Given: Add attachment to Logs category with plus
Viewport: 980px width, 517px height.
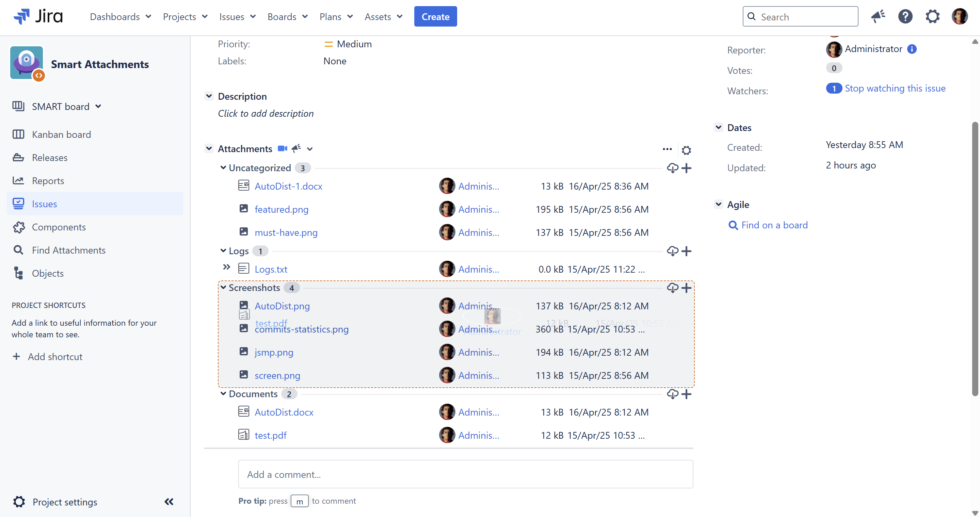Looking at the screenshot, I should 686,251.
